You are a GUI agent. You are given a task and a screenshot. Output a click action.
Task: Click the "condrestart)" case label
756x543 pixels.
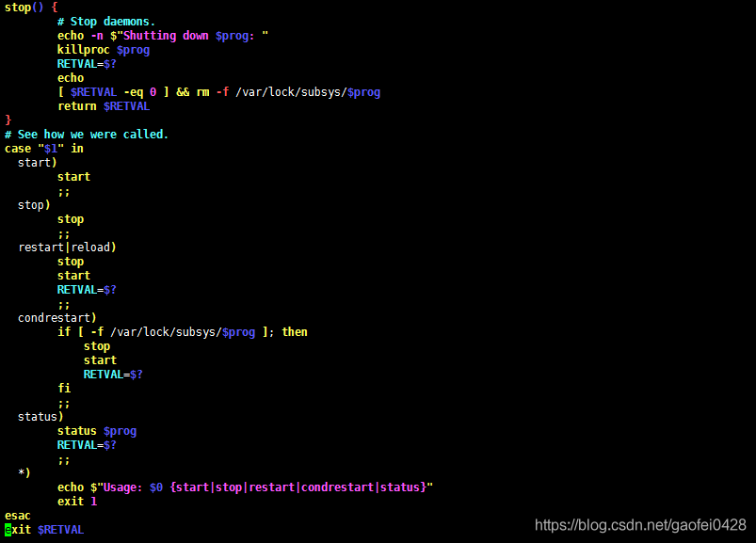56,318
